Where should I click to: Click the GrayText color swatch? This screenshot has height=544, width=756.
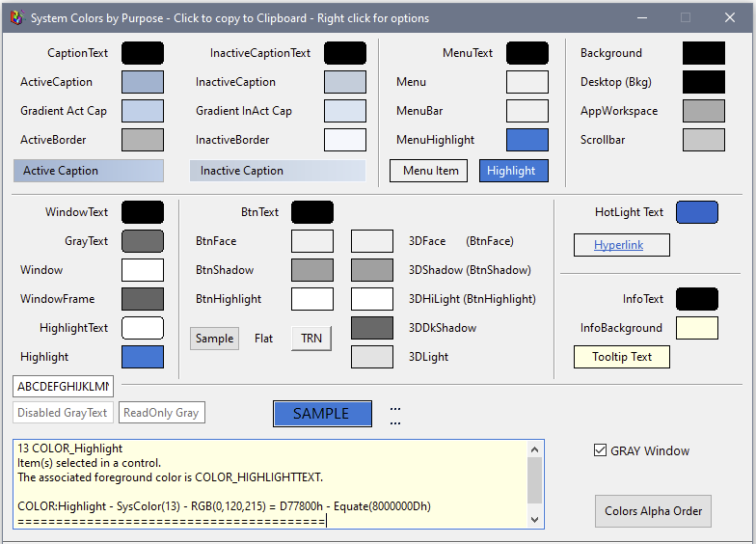tap(142, 241)
